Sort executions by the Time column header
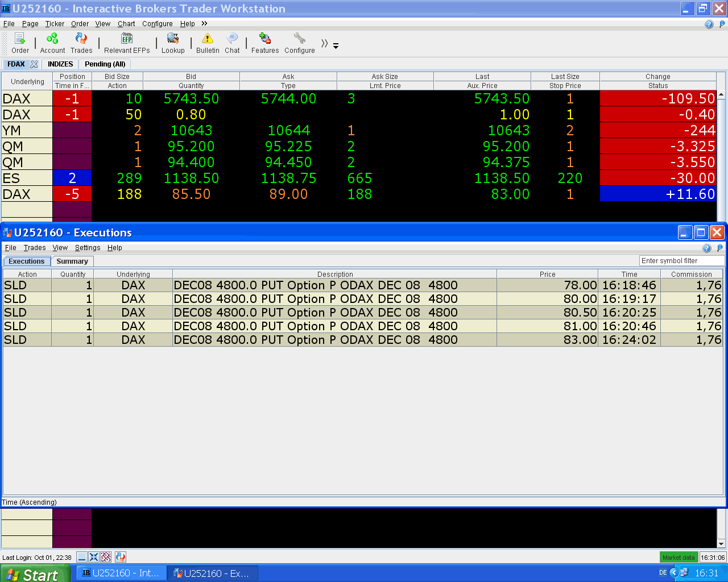728x582 pixels. pos(630,274)
